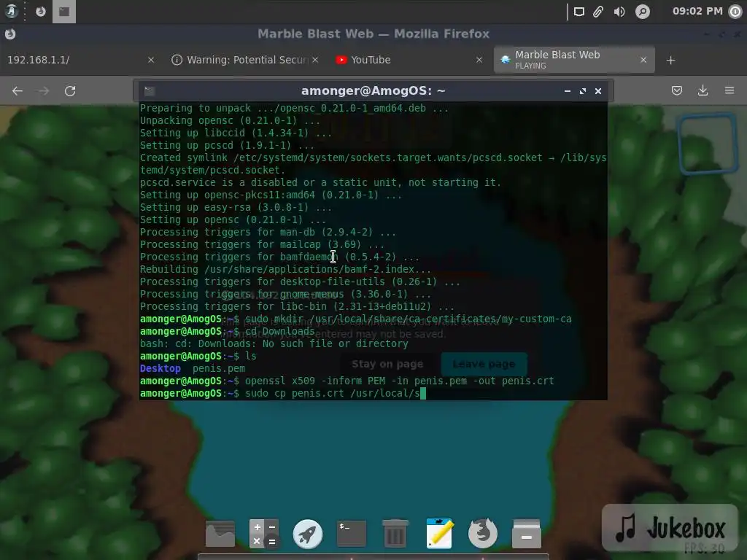This screenshot has width=747, height=560.
Task: Open the Firefox dock icon
Action: (483, 533)
